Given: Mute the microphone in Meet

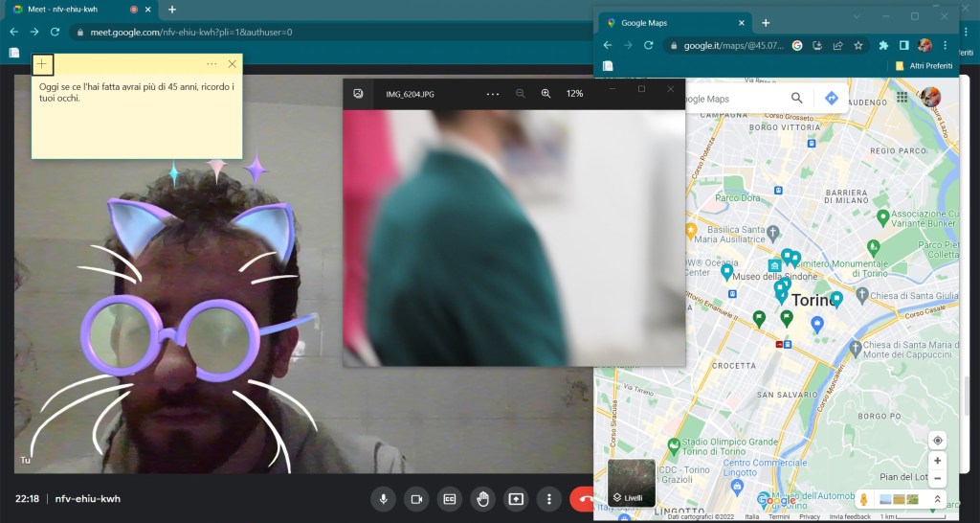Looking at the screenshot, I should pos(384,499).
